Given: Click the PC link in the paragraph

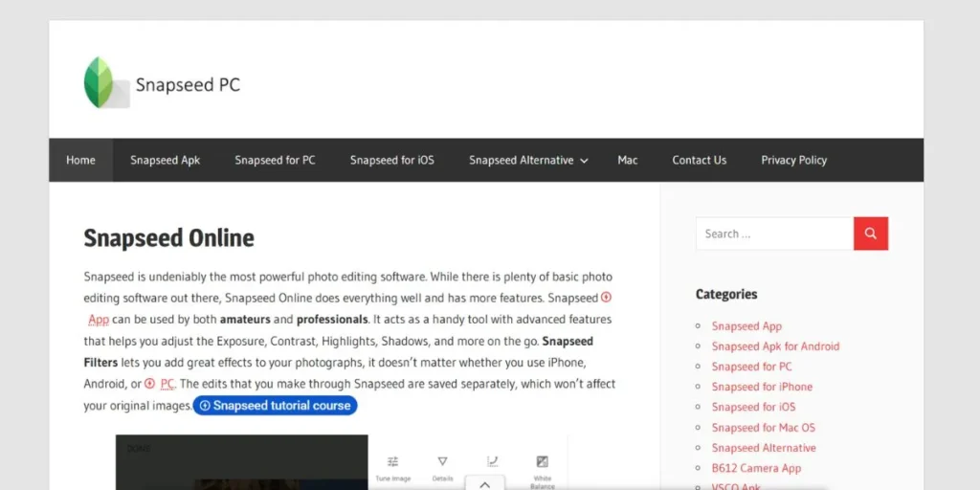Looking at the screenshot, I should 167,383.
